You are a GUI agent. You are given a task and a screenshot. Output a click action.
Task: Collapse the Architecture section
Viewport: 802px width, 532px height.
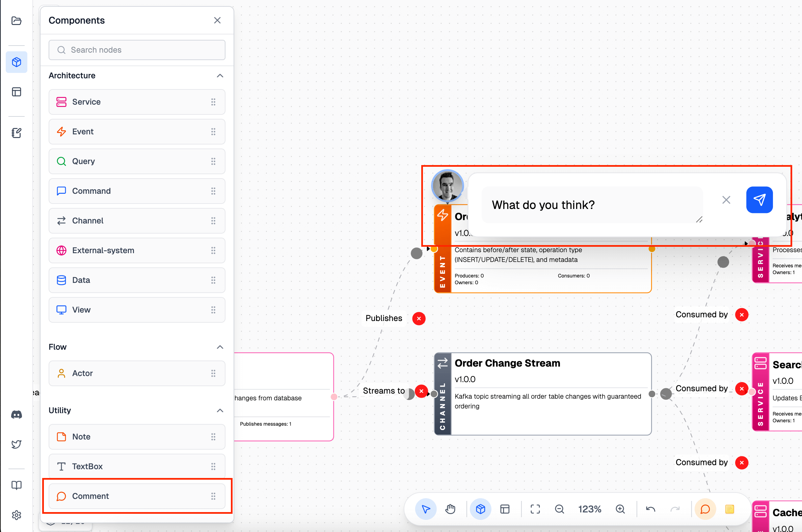[220, 76]
